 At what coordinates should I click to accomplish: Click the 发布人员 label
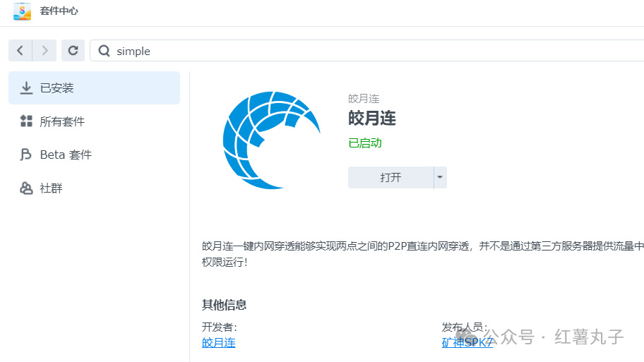465,327
